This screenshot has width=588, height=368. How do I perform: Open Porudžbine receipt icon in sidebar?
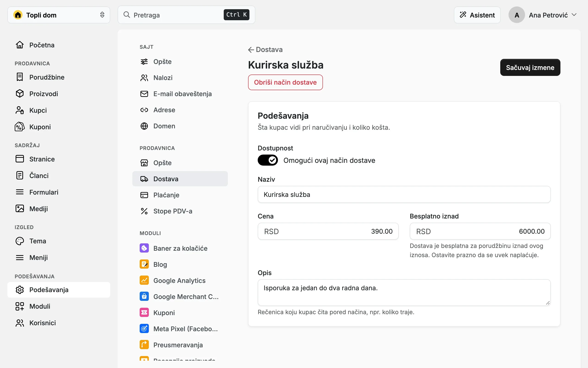pyautogui.click(x=20, y=77)
